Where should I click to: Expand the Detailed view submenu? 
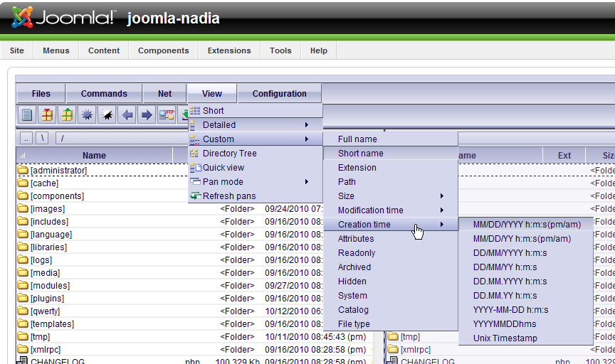256,124
